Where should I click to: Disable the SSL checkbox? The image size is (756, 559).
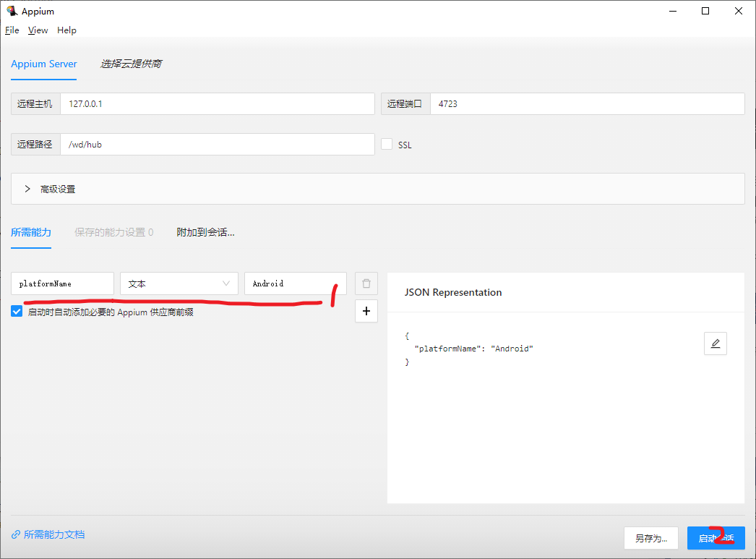387,144
